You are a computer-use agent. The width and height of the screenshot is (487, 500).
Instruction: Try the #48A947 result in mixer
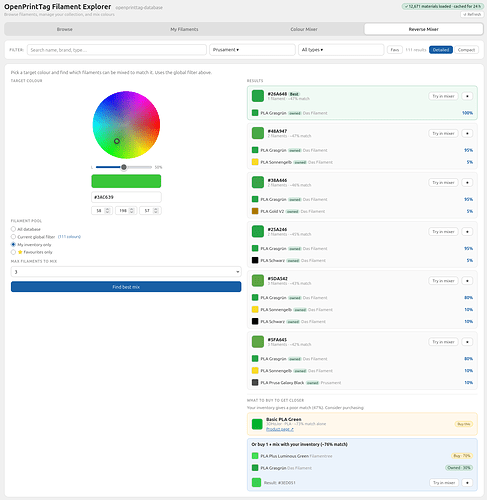tap(443, 133)
